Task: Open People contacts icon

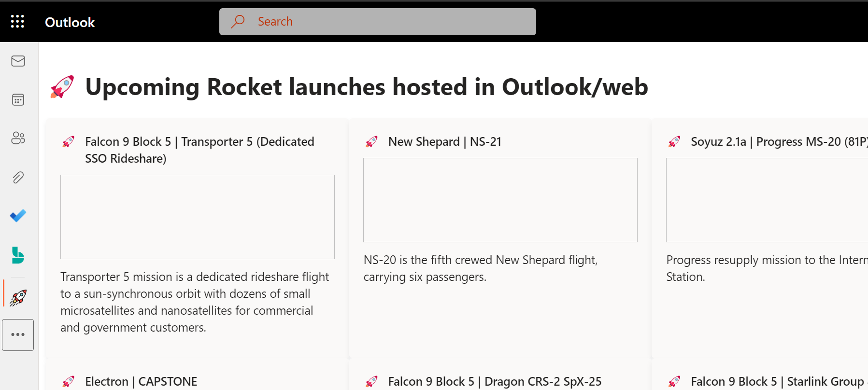Action: [18, 138]
